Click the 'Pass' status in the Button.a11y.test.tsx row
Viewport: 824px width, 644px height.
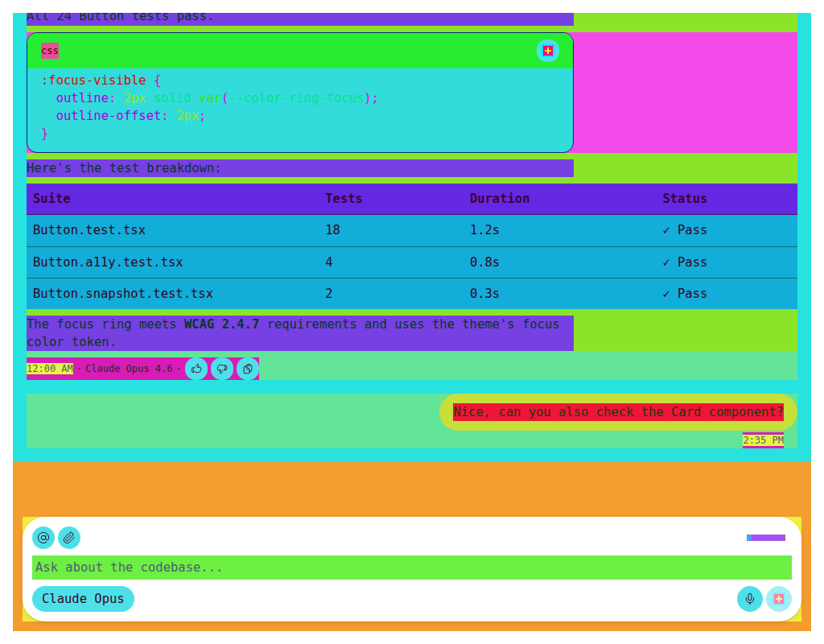coord(685,262)
